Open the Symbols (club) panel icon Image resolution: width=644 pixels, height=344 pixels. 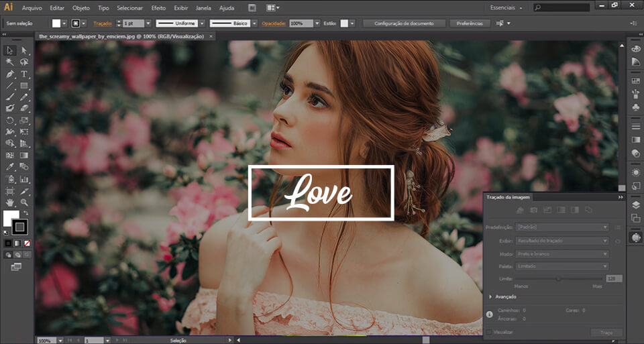click(x=636, y=107)
